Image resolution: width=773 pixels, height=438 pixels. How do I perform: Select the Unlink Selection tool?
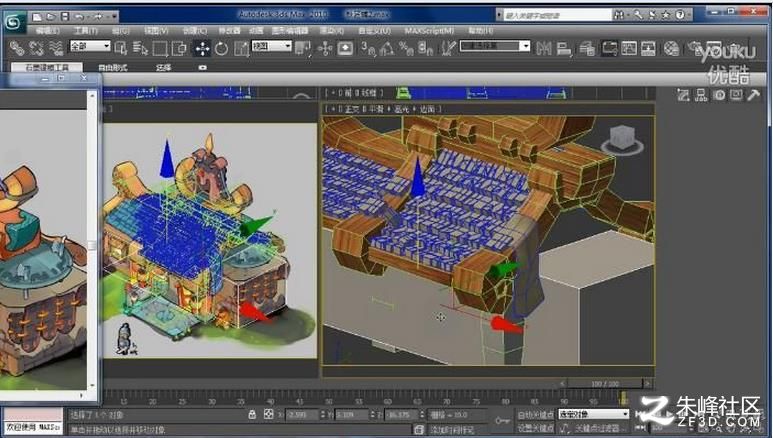coord(36,48)
